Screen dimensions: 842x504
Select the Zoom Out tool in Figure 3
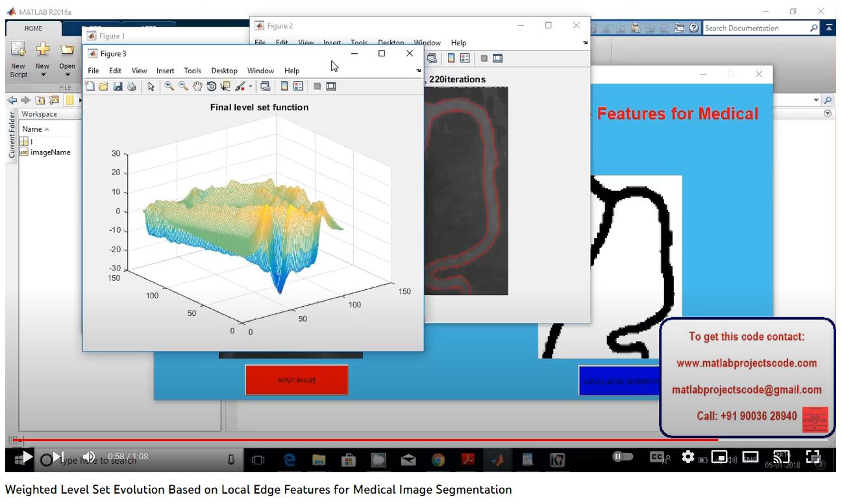point(183,86)
